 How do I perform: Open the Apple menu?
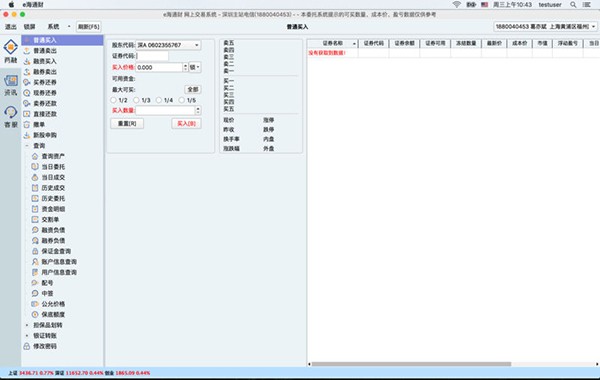pos(11,5)
